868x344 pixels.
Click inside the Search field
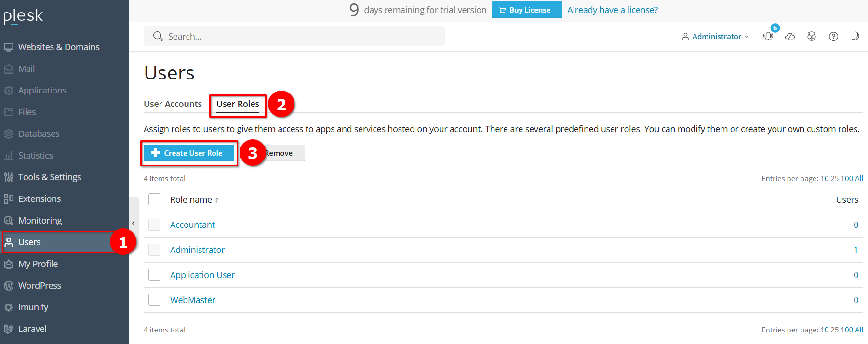[x=294, y=36]
